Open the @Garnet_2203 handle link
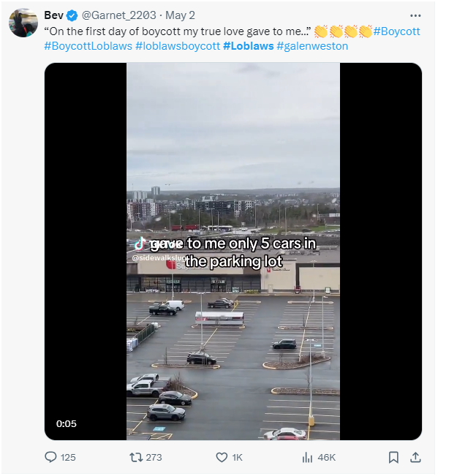This screenshot has width=457, height=476. (x=114, y=15)
